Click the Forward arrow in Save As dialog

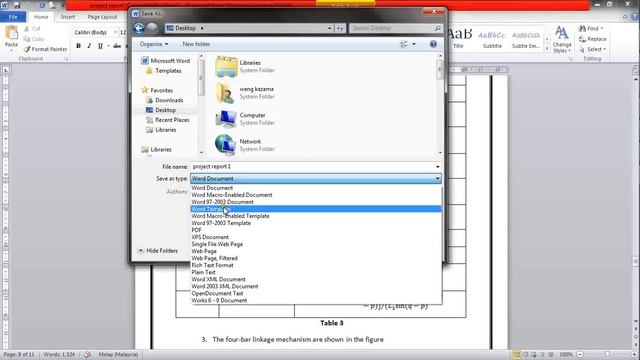point(152,28)
